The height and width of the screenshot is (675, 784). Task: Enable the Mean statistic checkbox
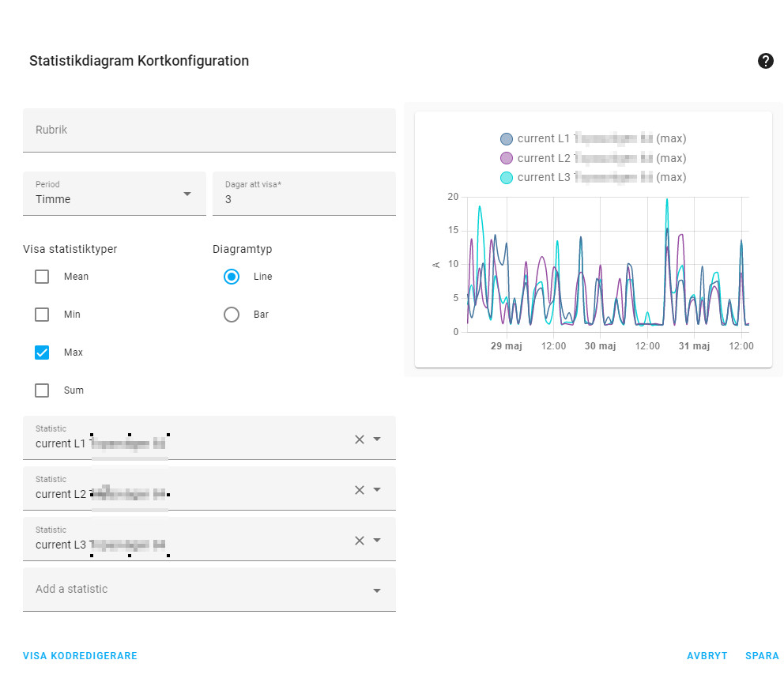coord(43,277)
